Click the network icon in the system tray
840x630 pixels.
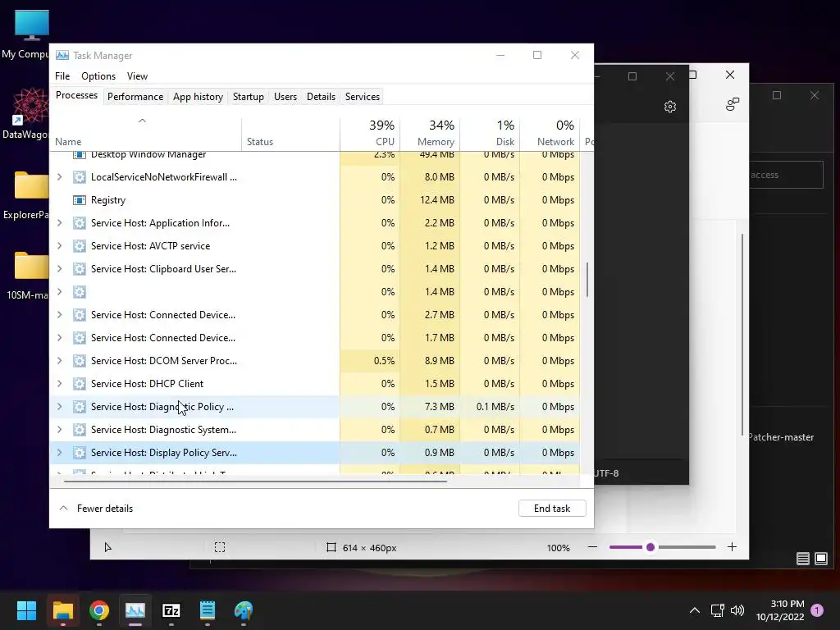point(717,610)
